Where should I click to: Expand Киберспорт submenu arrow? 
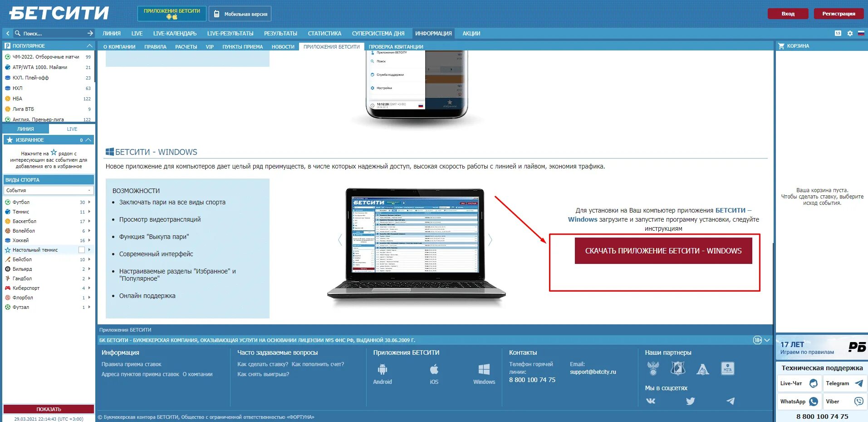(x=89, y=288)
